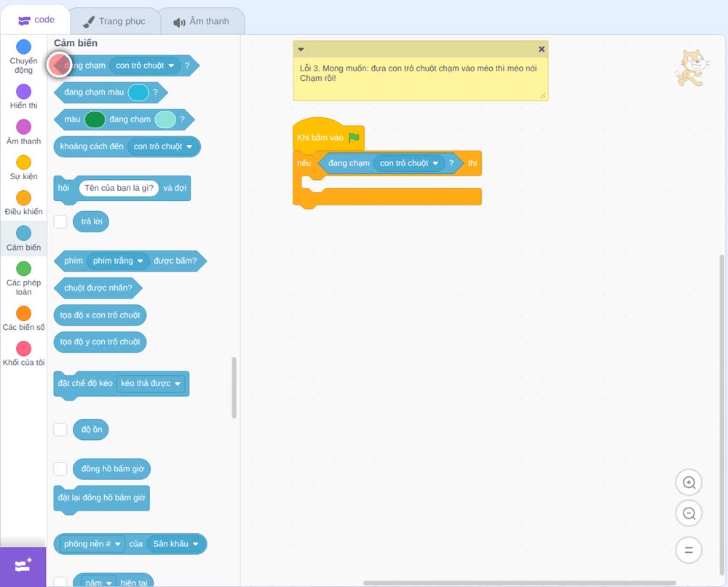
Task: Zoom in on the workspace
Action: tap(689, 483)
